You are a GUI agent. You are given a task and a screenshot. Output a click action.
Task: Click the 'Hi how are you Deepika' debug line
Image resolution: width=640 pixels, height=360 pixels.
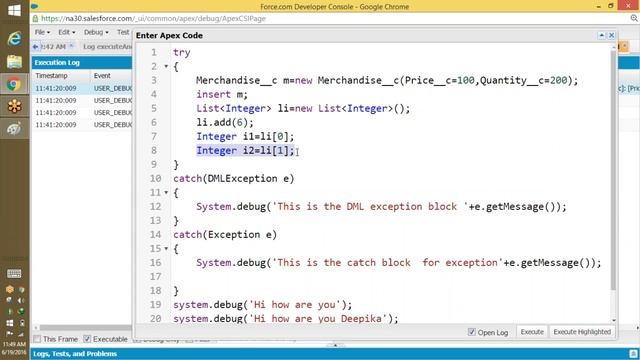coord(285,318)
